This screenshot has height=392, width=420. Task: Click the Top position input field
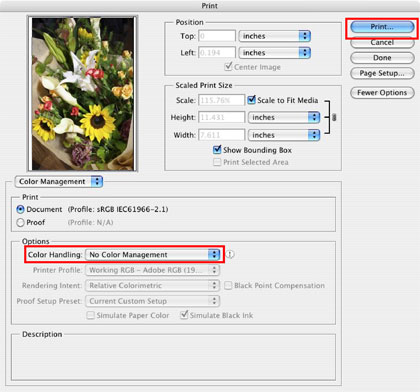click(x=217, y=36)
